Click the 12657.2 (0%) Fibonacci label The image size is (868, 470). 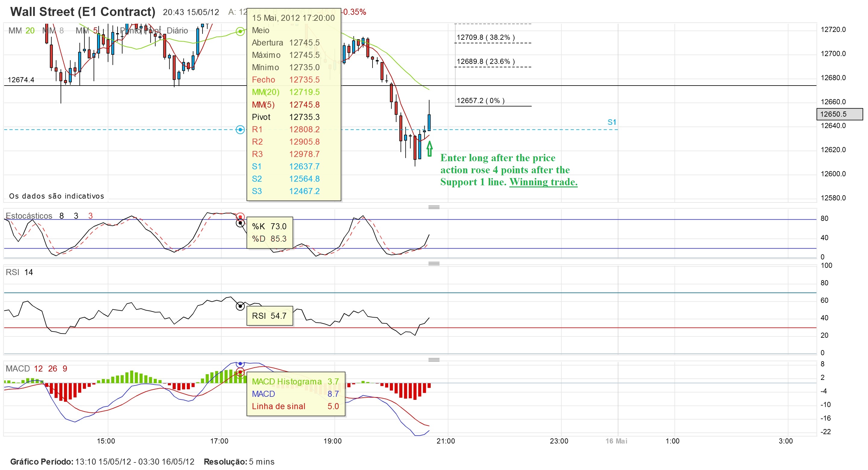click(x=480, y=100)
